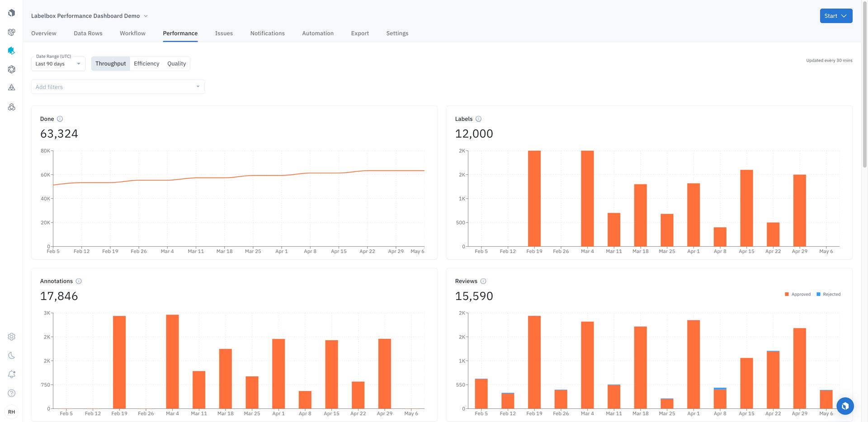The width and height of the screenshot is (868, 422).
Task: Switch to the Data Rows tab
Action: click(x=88, y=33)
